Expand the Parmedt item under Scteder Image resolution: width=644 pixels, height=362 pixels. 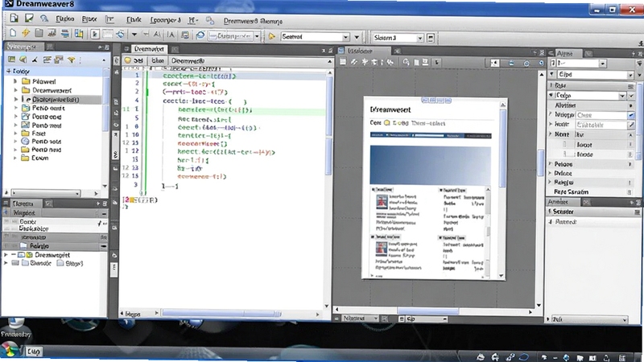pos(551,222)
